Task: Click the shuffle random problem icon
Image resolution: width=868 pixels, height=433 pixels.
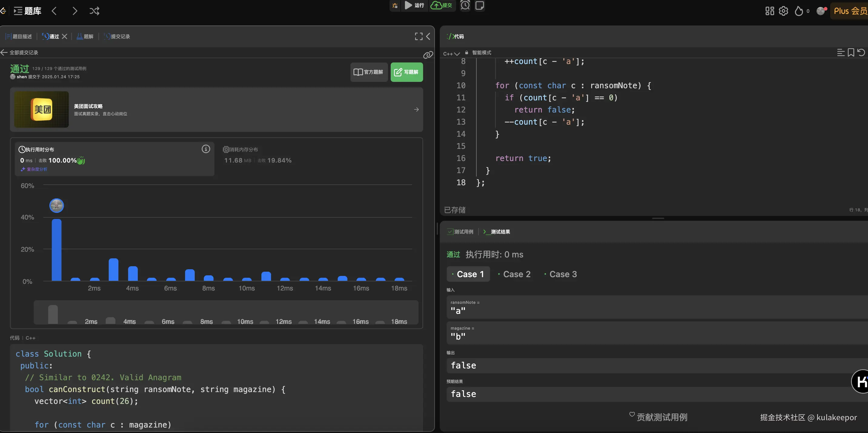Action: coord(94,11)
